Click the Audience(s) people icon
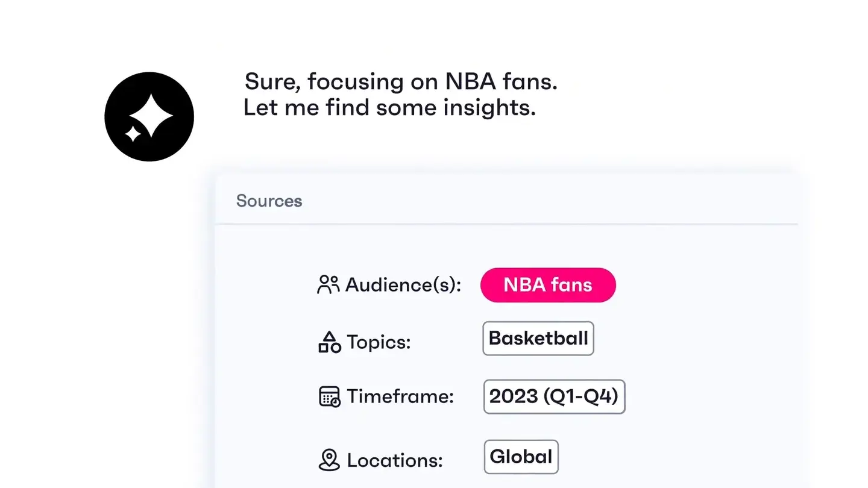The width and height of the screenshot is (868, 488). [329, 285]
